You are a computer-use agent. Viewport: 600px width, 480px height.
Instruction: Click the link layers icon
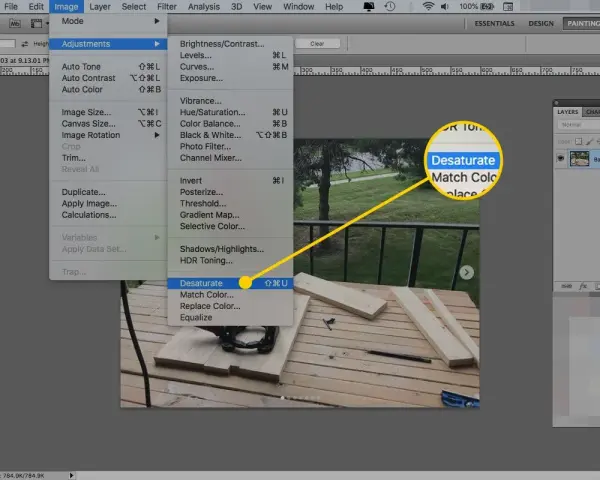coord(567,286)
